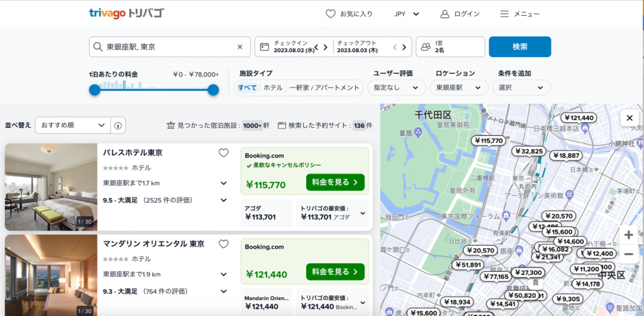Click the ¥51,891 map price marker
The width and height of the screenshot is (644, 316).
(x=468, y=265)
